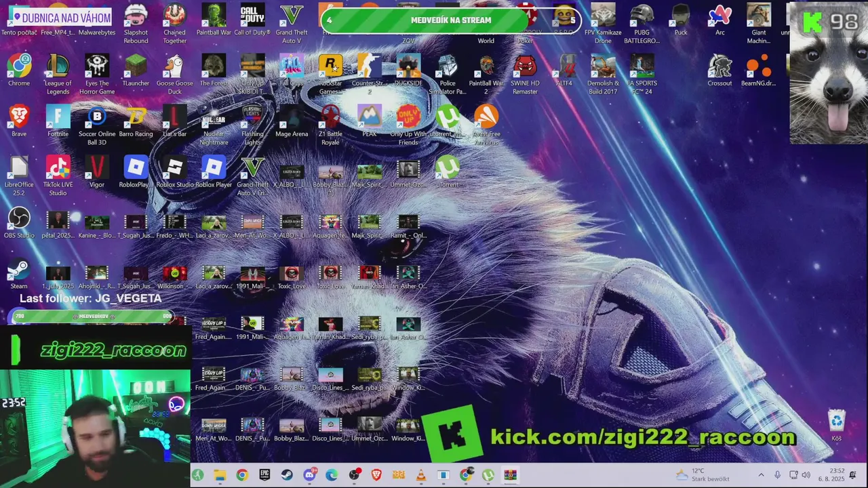Image resolution: width=868 pixels, height=488 pixels.
Task: Open SWINE HD Remaster icon
Action: pos(525,75)
